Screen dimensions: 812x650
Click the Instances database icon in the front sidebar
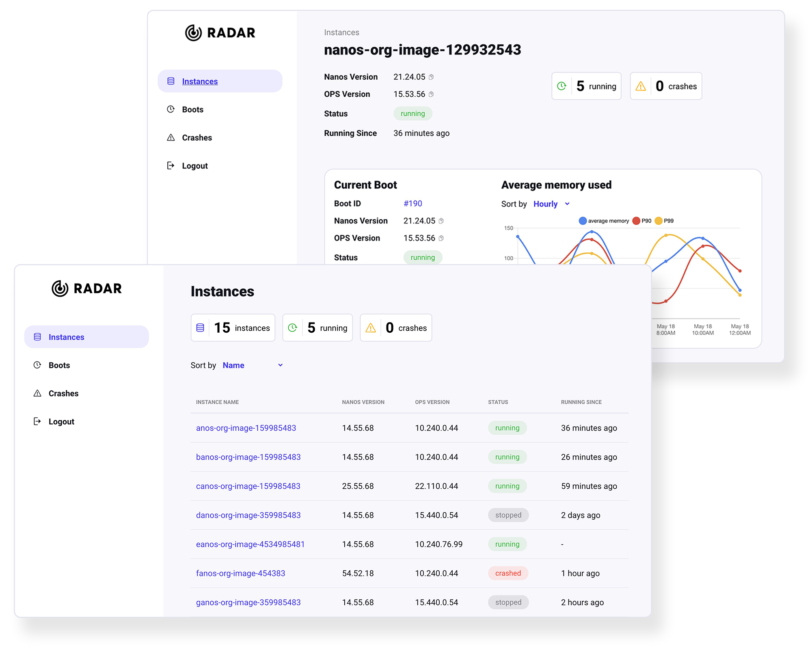click(37, 337)
